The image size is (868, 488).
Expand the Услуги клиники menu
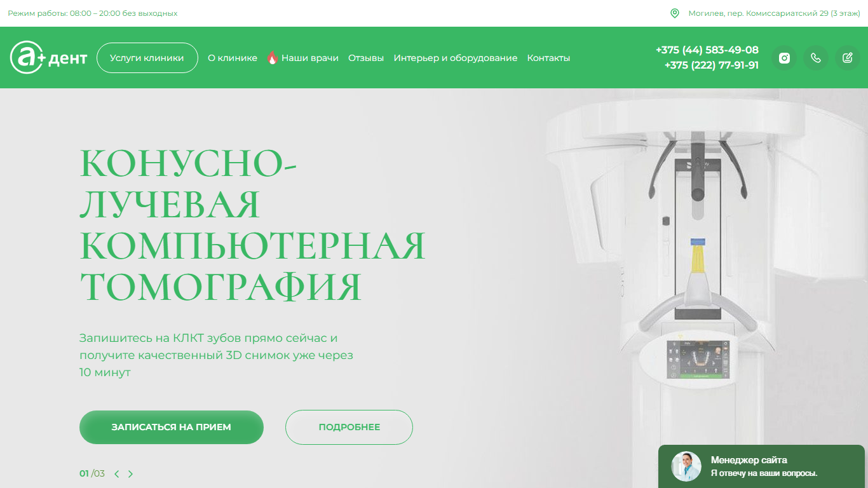point(147,58)
